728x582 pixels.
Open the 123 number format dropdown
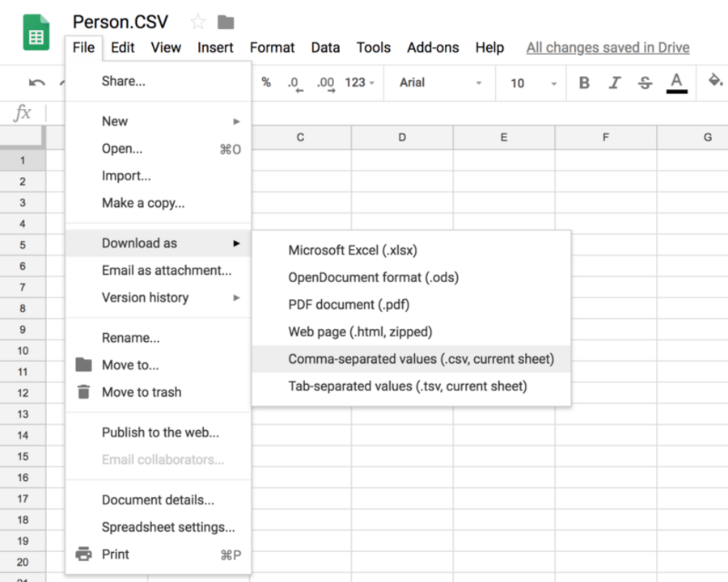(x=360, y=82)
